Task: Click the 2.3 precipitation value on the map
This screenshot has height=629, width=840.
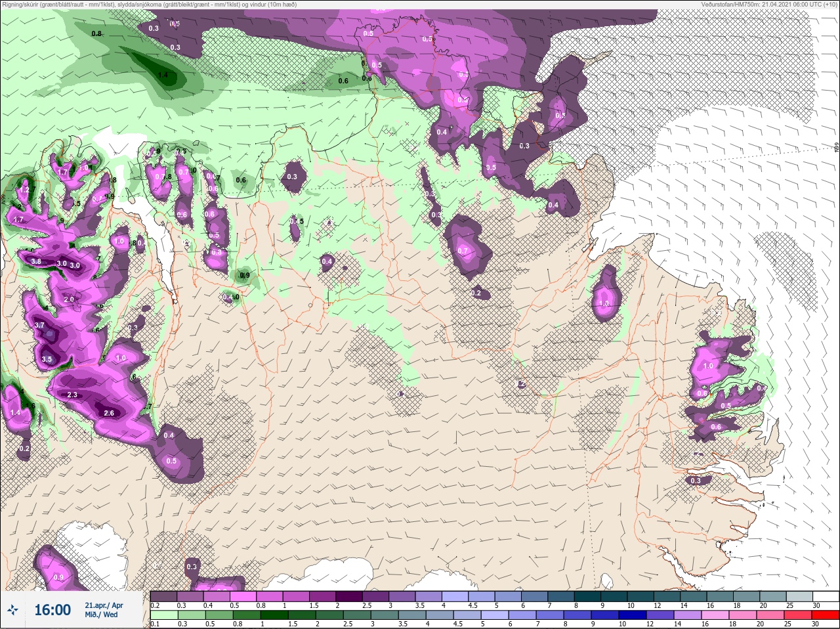Action: tap(72, 395)
